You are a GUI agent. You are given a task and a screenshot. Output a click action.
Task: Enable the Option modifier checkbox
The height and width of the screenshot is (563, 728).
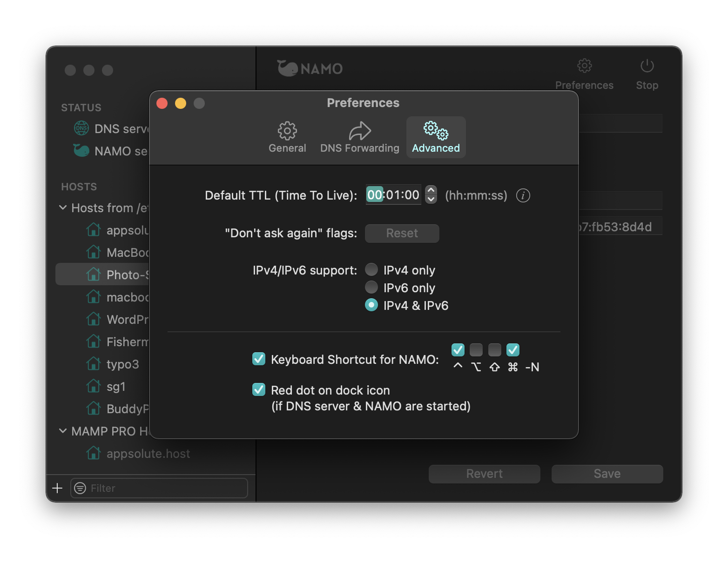(476, 349)
